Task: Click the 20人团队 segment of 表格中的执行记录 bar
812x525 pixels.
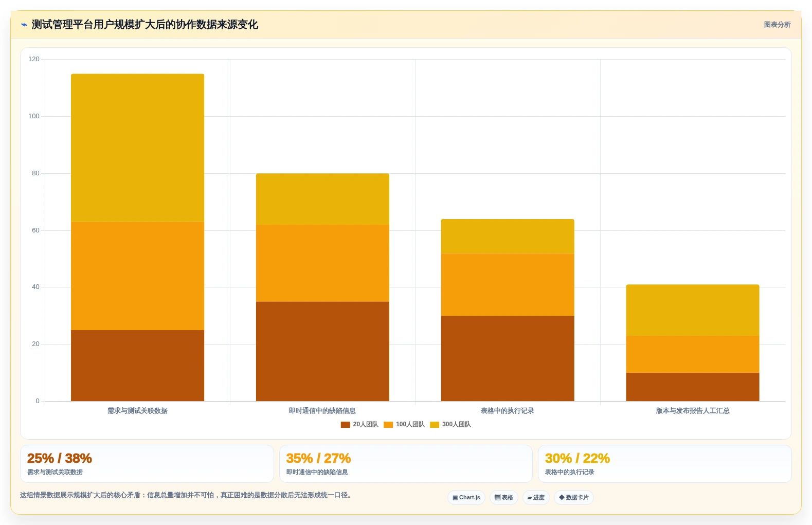Action: [508, 358]
